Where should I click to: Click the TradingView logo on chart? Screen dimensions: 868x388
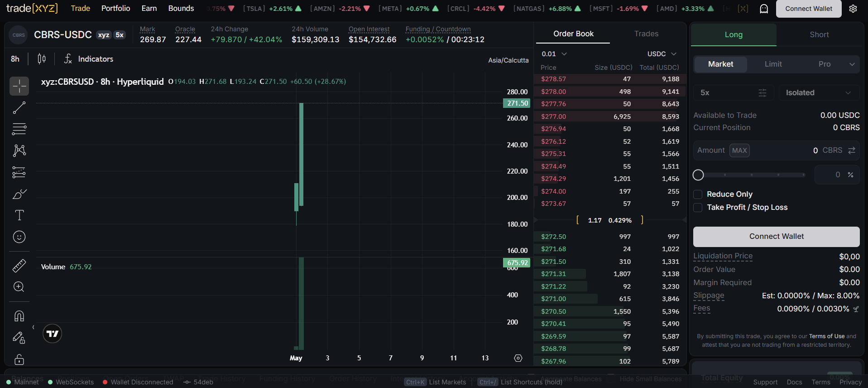point(53,334)
